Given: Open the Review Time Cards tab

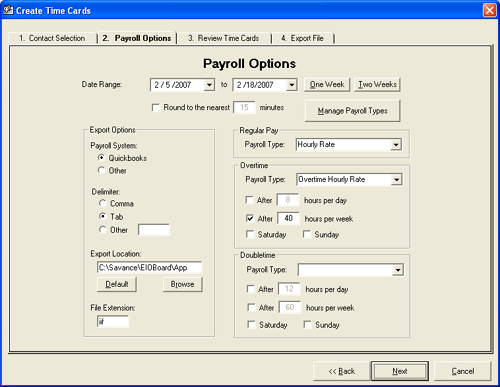Looking at the screenshot, I should 223,38.
